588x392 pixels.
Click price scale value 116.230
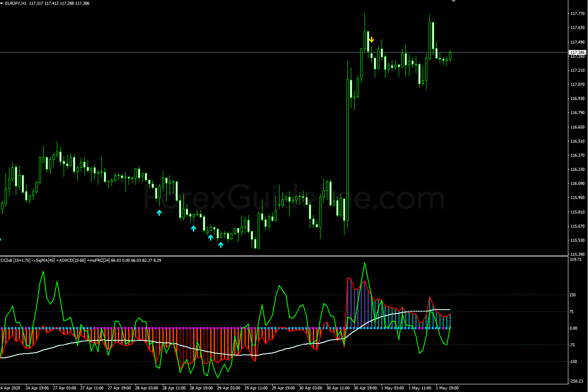coord(577,170)
